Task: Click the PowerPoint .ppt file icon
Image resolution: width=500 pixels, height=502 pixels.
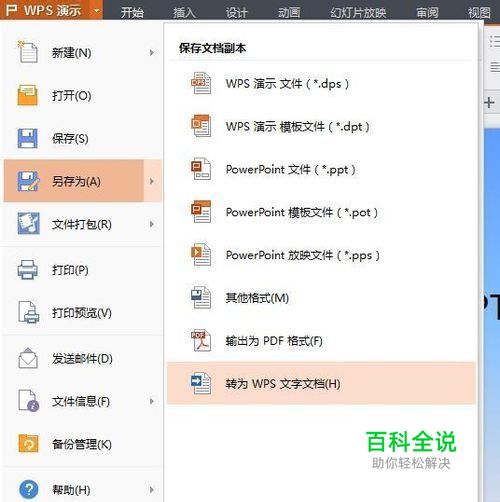Action: [201, 169]
